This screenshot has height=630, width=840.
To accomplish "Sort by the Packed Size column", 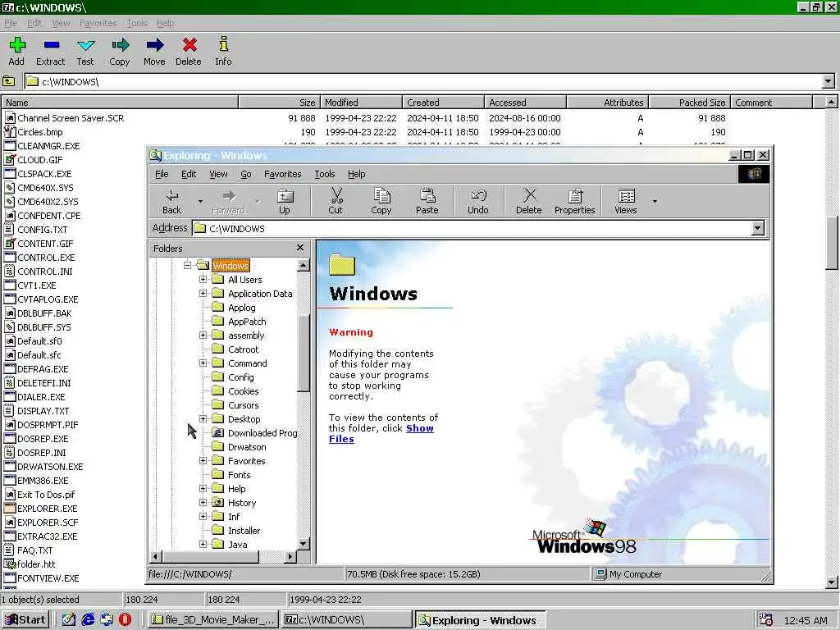I will click(x=689, y=103).
